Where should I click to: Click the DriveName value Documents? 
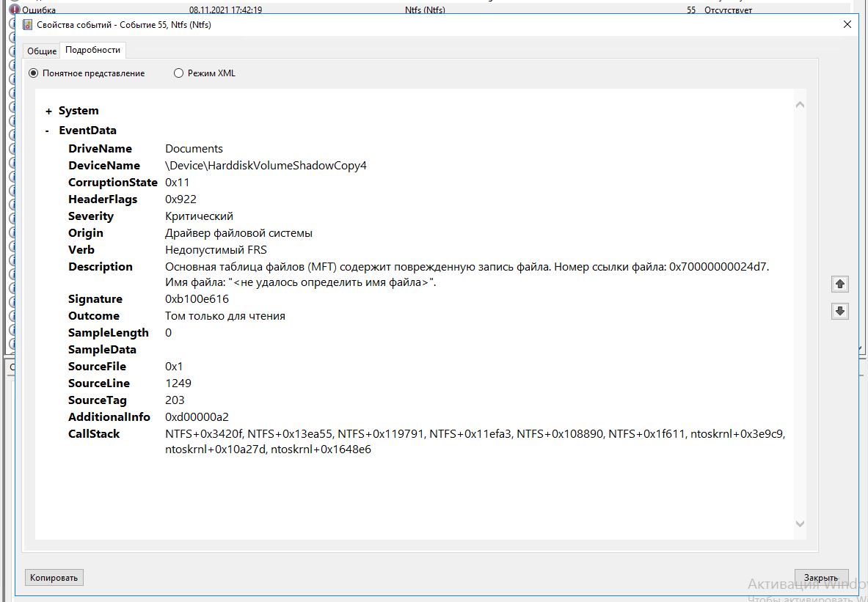tap(194, 149)
